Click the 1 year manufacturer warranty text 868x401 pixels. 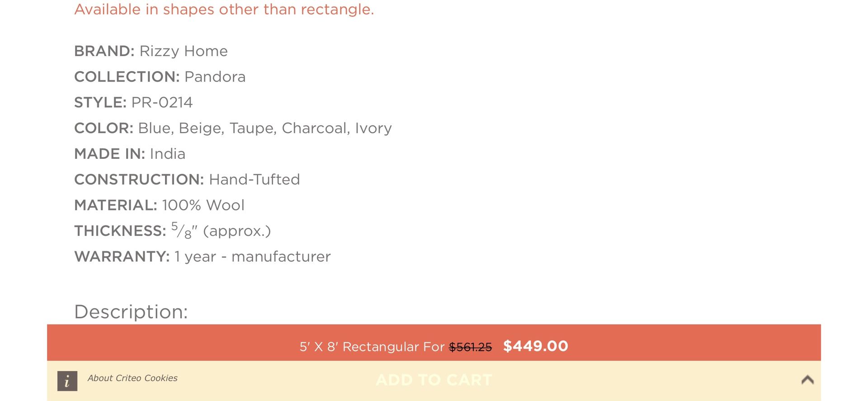[253, 257]
